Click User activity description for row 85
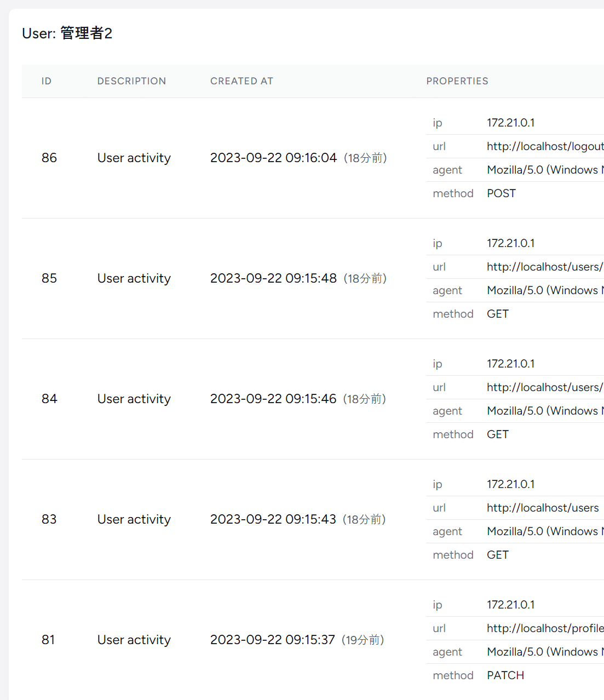The height and width of the screenshot is (700, 604). 134,278
